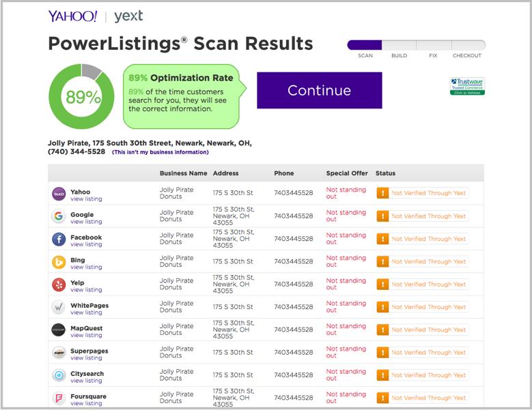Open view listing link under WhitePages
Viewport: 532px width, 410px height.
point(86,312)
